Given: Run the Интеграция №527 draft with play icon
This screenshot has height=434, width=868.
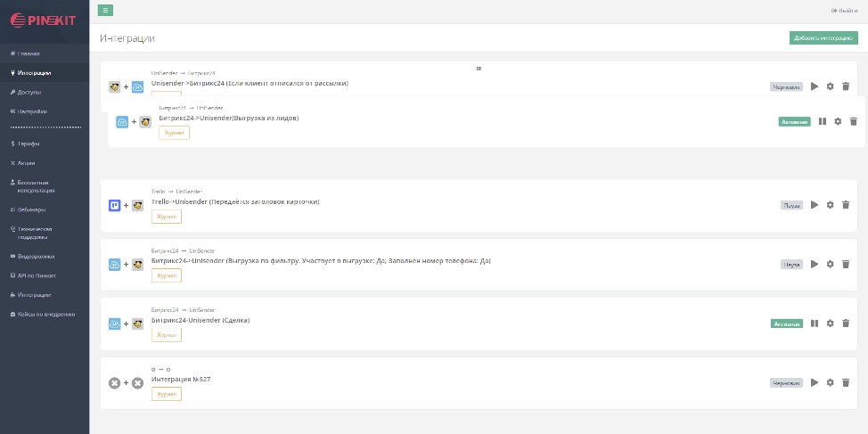Looking at the screenshot, I should coord(814,382).
